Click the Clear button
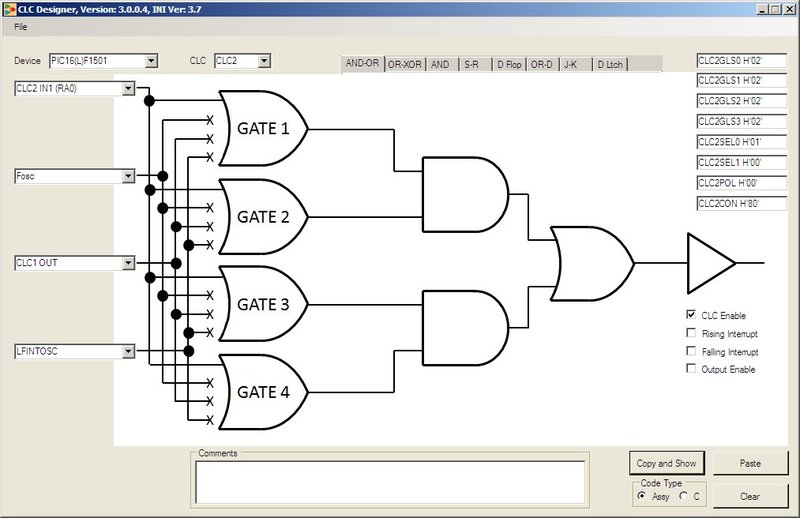Image resolution: width=800 pixels, height=518 pixels. (750, 496)
